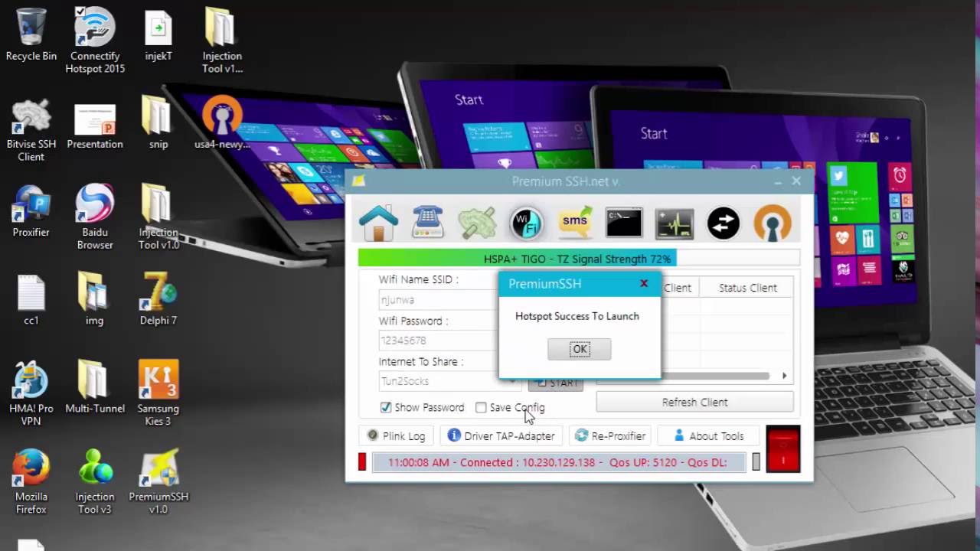Select the Samsung Kies 3 shortcut
The width and height of the screenshot is (980, 551).
pos(158,393)
